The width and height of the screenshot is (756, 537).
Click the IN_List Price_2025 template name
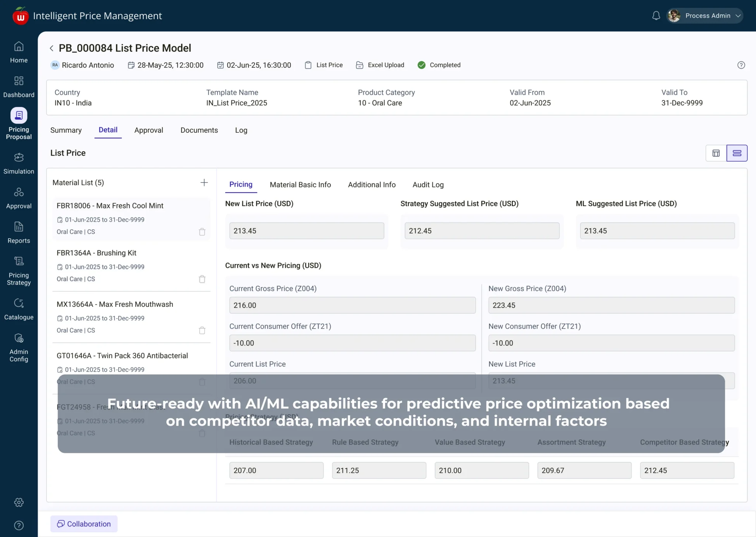tap(237, 103)
